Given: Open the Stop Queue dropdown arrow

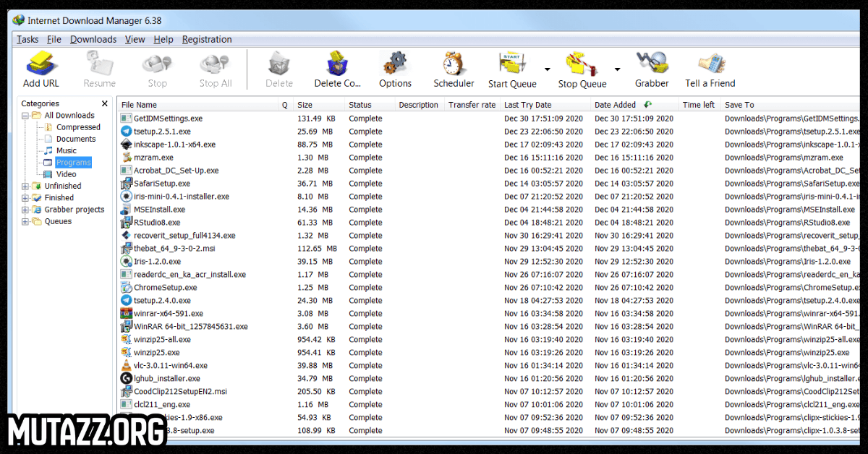Looking at the screenshot, I should point(617,70).
